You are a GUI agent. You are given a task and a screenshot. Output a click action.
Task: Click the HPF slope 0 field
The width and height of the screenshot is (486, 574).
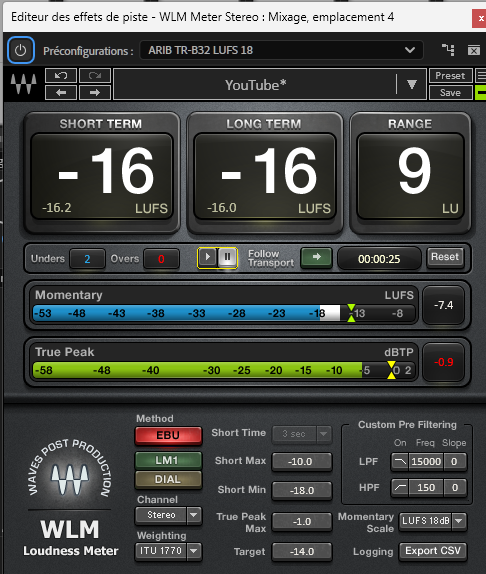[455, 488]
